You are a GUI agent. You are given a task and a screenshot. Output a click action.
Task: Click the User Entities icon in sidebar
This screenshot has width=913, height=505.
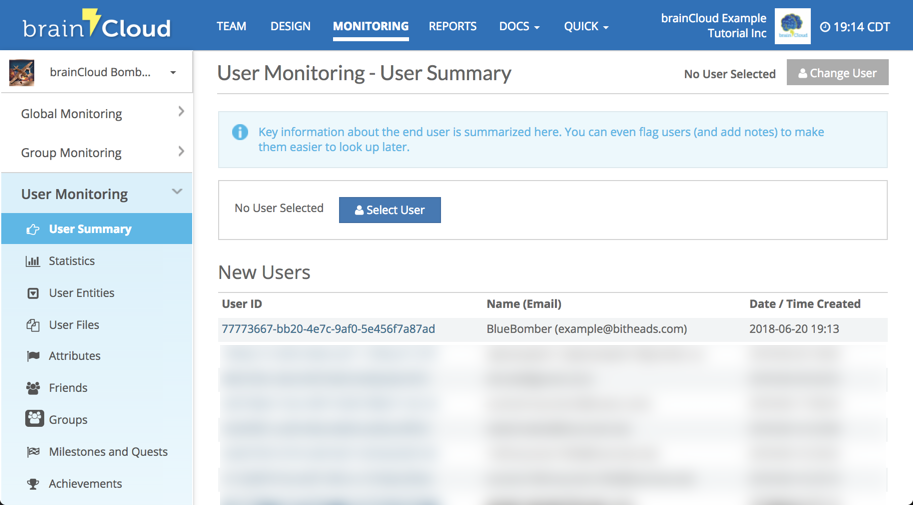click(33, 293)
